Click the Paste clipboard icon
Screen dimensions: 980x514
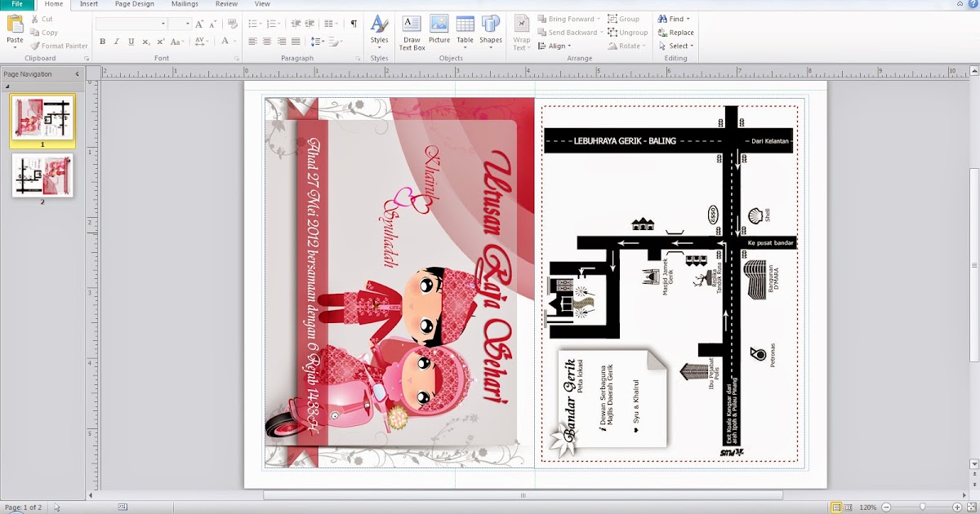(x=15, y=24)
